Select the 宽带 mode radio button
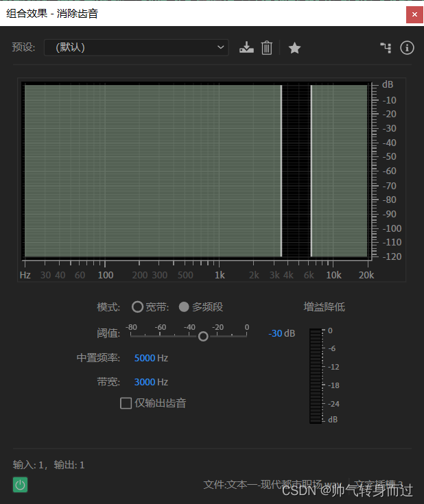This screenshot has width=424, height=504. (x=137, y=307)
